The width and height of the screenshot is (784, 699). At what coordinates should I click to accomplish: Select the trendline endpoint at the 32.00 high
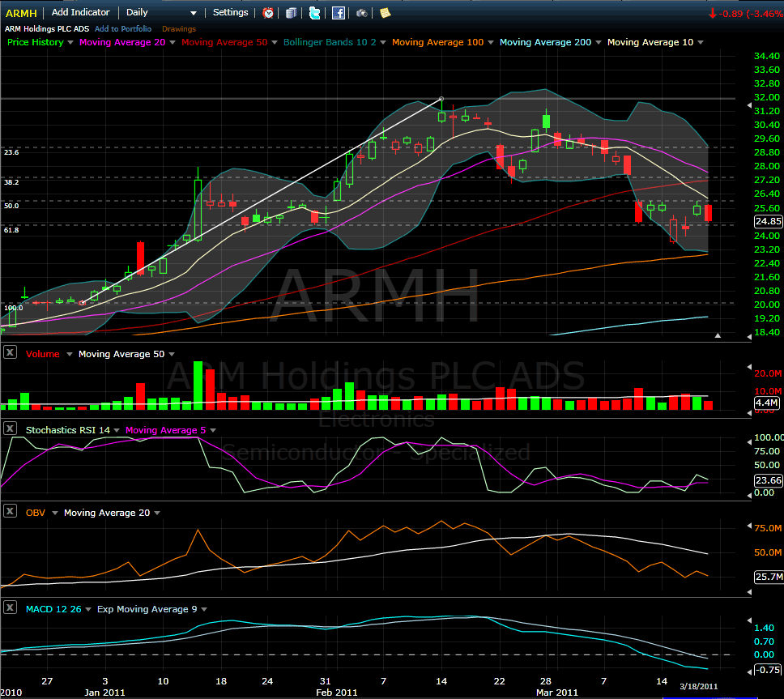(441, 99)
